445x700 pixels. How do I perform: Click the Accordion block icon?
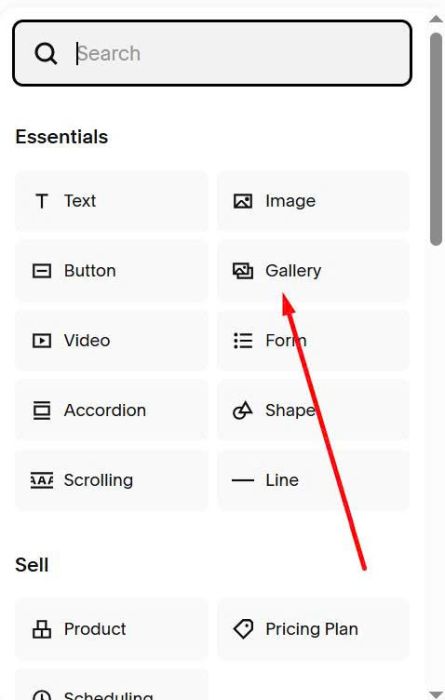click(42, 411)
